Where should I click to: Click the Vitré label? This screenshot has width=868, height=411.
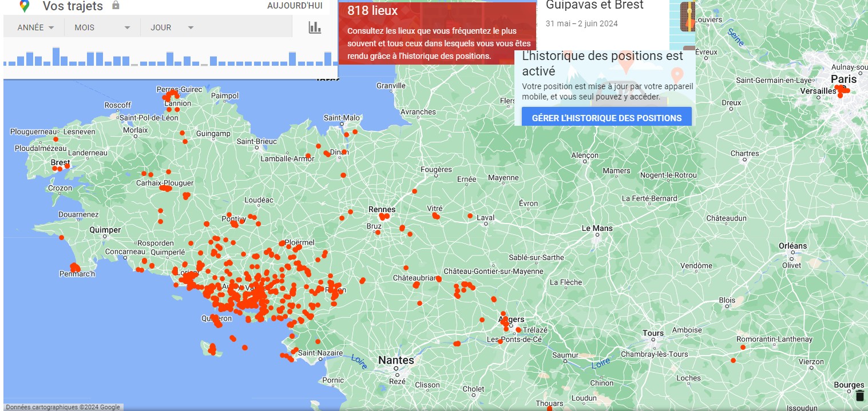(x=435, y=209)
